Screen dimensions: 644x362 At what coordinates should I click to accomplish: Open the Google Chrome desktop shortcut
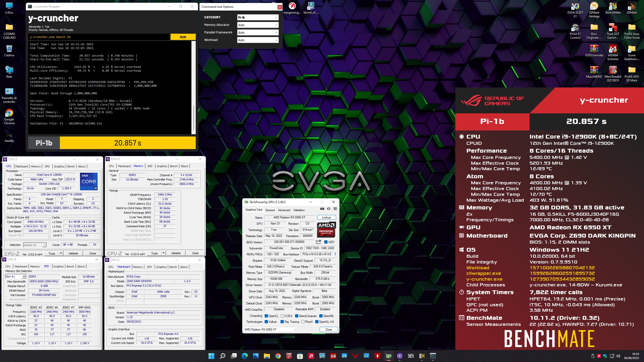coord(9,117)
